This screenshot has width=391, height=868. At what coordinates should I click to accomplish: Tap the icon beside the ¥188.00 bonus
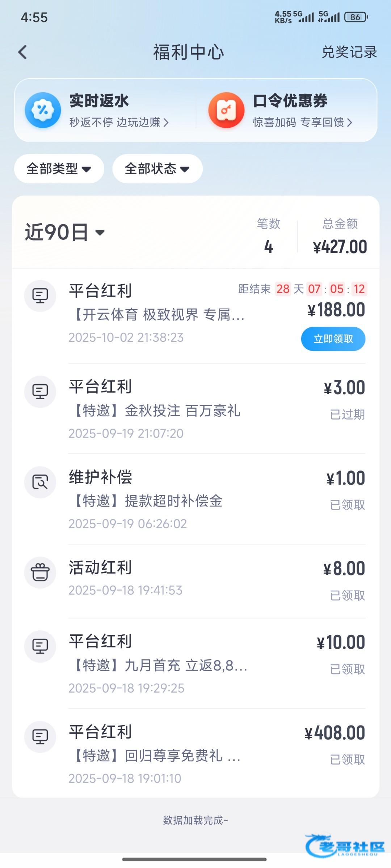click(x=40, y=296)
